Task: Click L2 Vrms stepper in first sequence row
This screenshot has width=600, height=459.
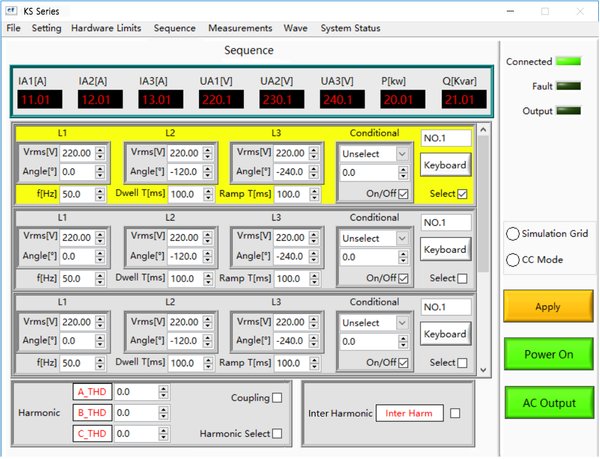Action: [208, 153]
